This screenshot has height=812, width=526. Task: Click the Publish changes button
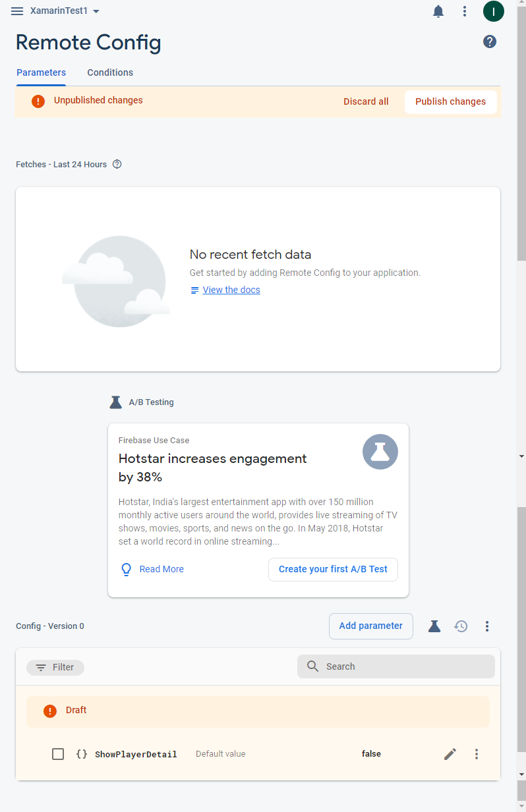[450, 101]
